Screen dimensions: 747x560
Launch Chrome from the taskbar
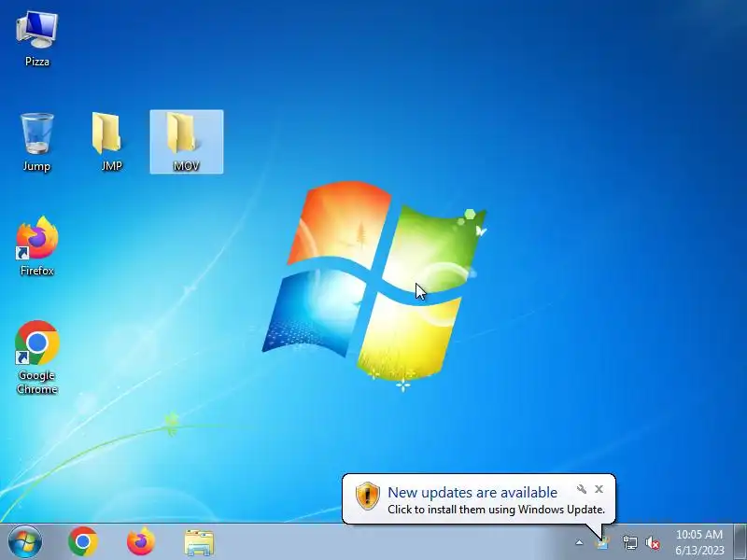point(83,542)
